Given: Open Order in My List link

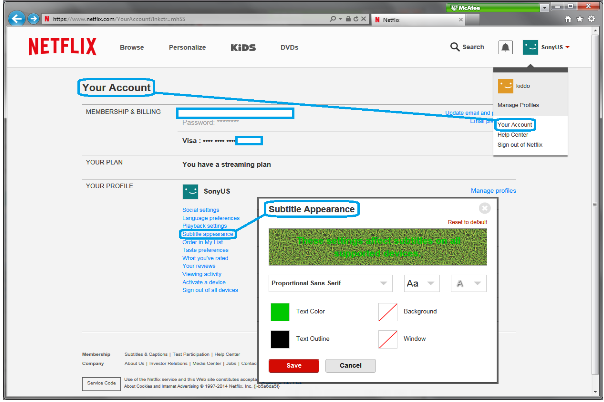Looking at the screenshot, I should (203, 242).
